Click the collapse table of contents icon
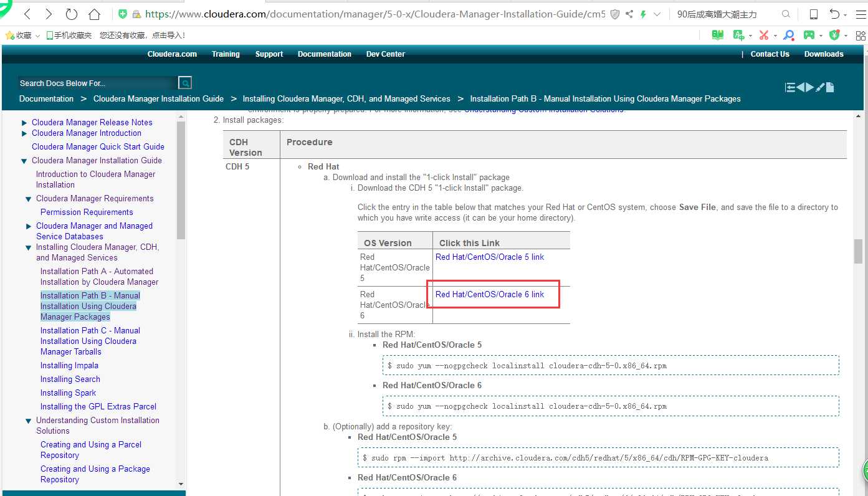The height and width of the screenshot is (496, 868). coord(790,87)
